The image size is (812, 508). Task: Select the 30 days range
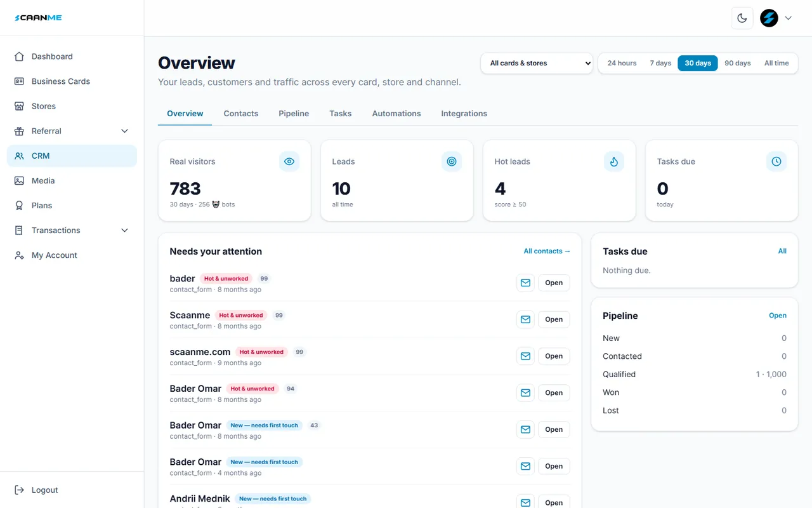[698, 63]
